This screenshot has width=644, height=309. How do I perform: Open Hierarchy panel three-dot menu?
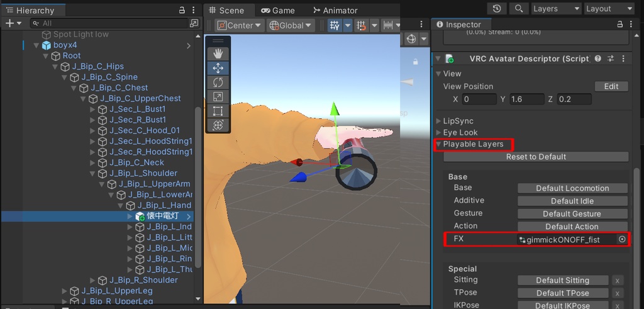tap(194, 10)
